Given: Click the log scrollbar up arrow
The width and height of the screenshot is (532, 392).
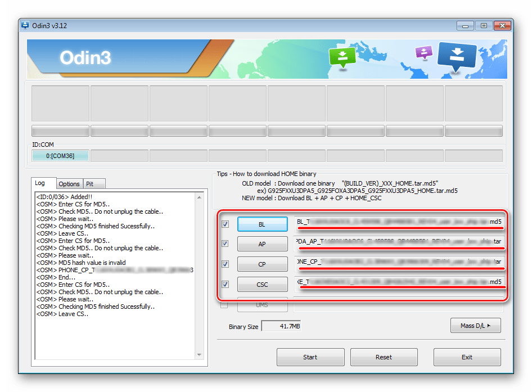Looking at the screenshot, I should 199,197.
